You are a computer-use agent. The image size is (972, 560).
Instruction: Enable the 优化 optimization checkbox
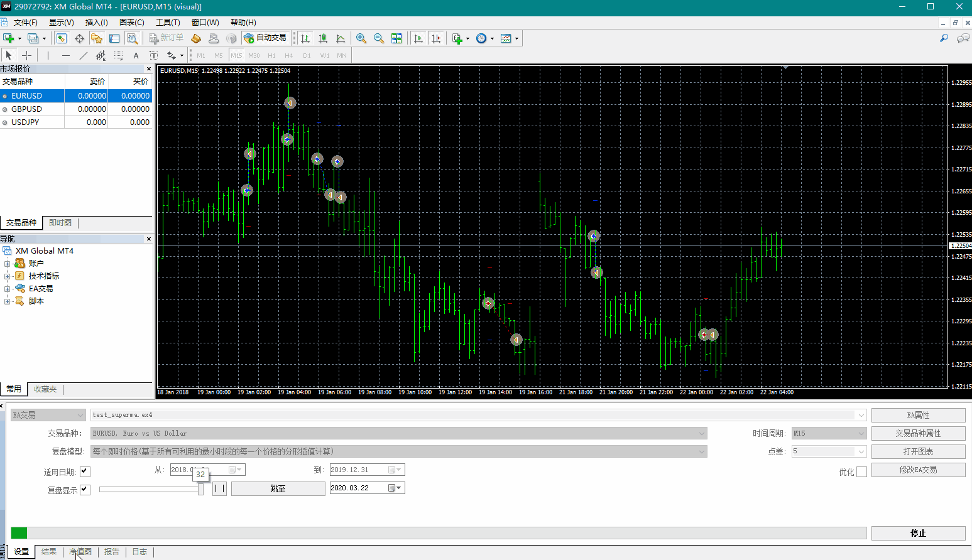tap(861, 471)
